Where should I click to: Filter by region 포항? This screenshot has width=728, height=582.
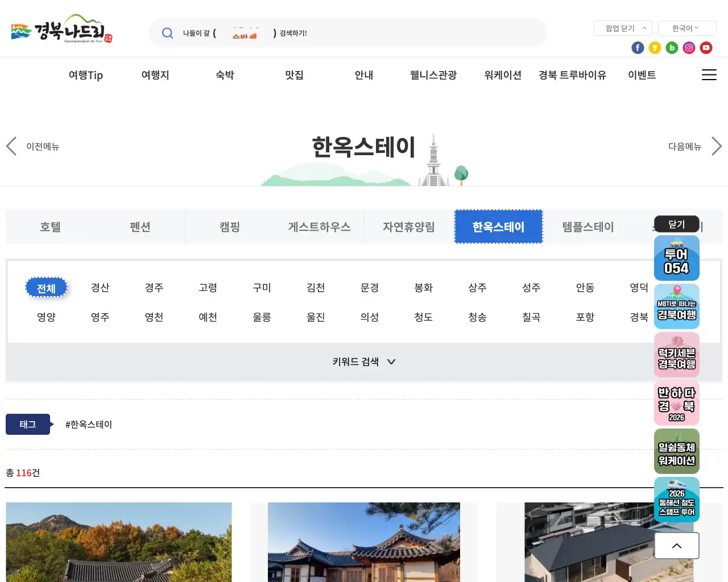coord(585,317)
